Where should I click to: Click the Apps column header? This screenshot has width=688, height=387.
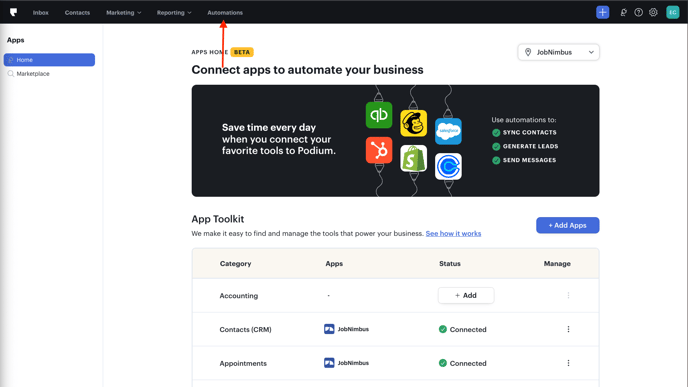pos(334,264)
